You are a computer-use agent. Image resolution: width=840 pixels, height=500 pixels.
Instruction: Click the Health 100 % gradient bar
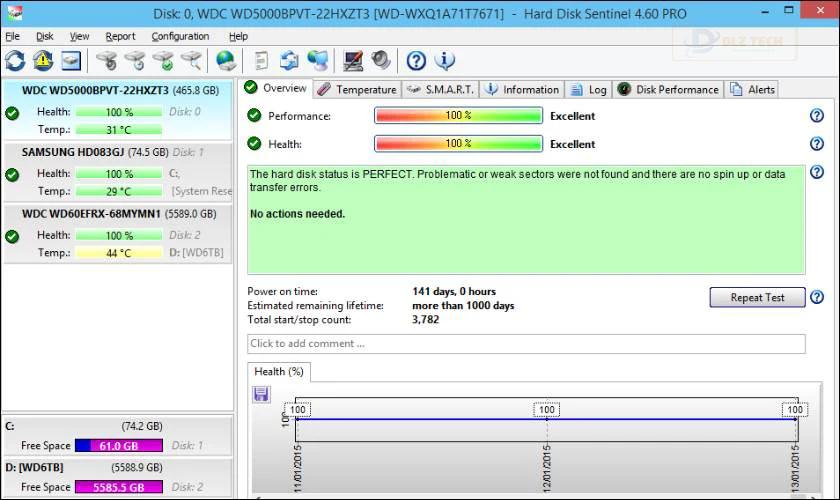(459, 144)
